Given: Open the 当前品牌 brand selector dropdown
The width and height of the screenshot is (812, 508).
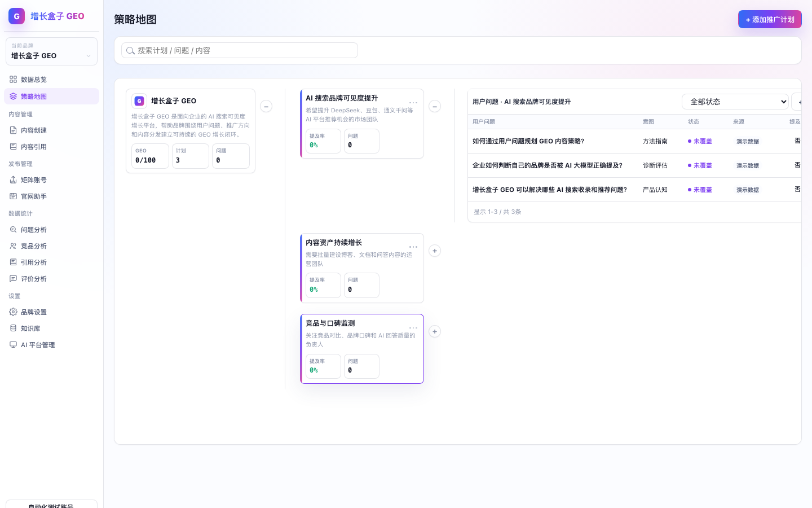Looking at the screenshot, I should click(x=51, y=51).
